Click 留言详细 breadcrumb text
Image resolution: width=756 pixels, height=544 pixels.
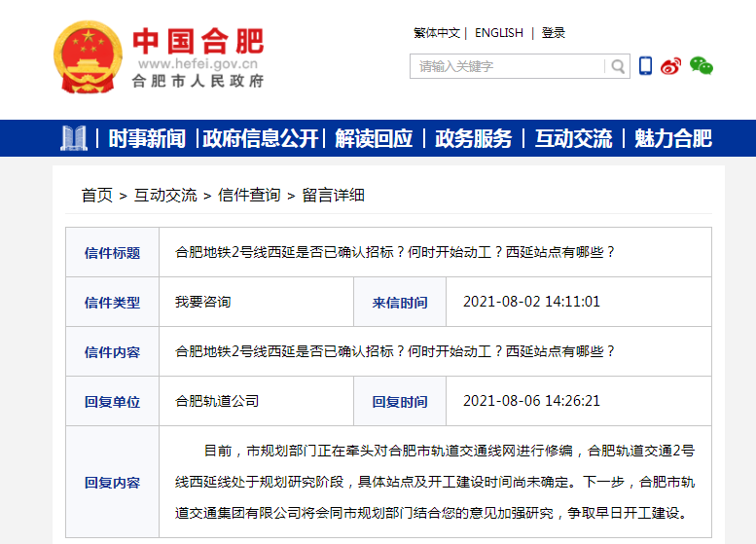point(333,196)
